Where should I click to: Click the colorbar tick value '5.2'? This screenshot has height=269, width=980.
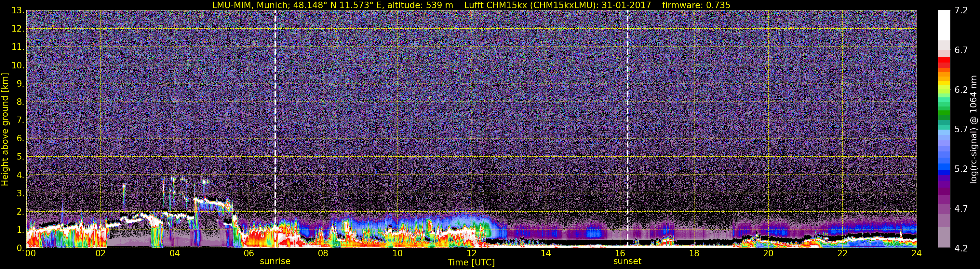(x=961, y=169)
